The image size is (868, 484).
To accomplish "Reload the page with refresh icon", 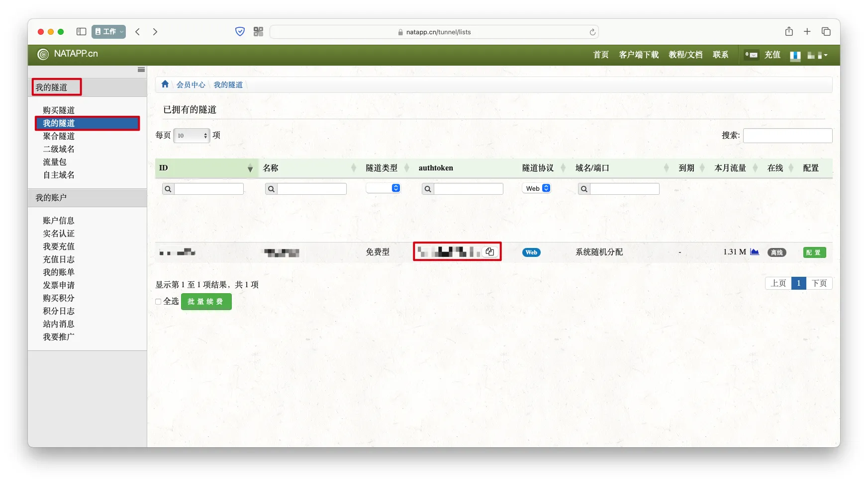I will coord(592,32).
